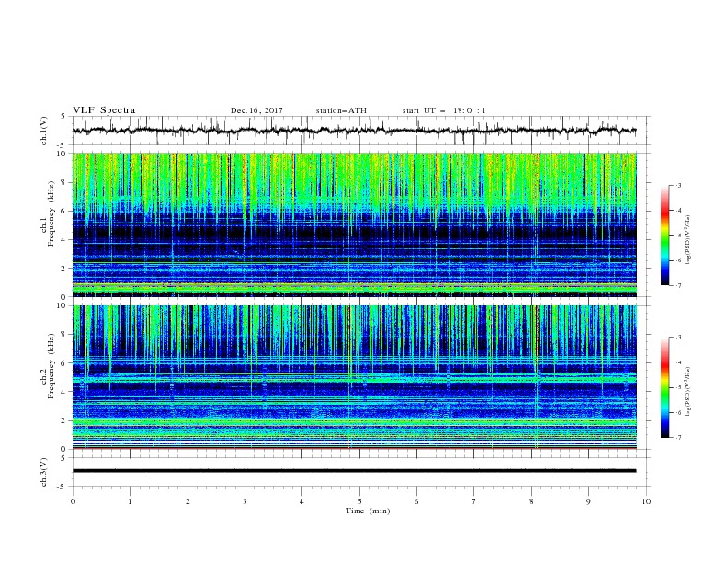Click the Time (min) axis label
The width and height of the screenshot is (728, 563).
pos(368,511)
